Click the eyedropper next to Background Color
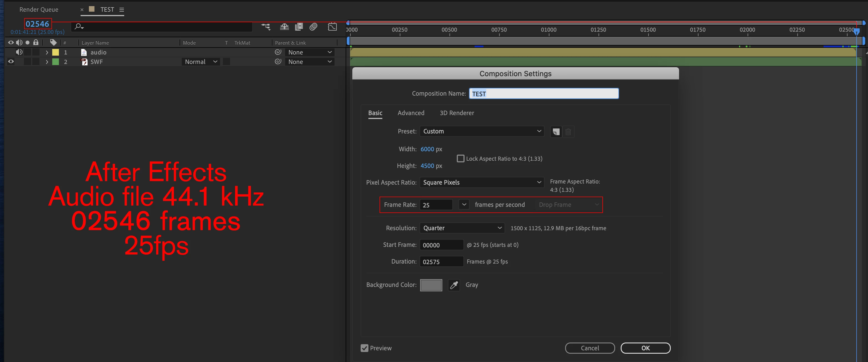Image resolution: width=868 pixels, height=362 pixels. pyautogui.click(x=454, y=285)
